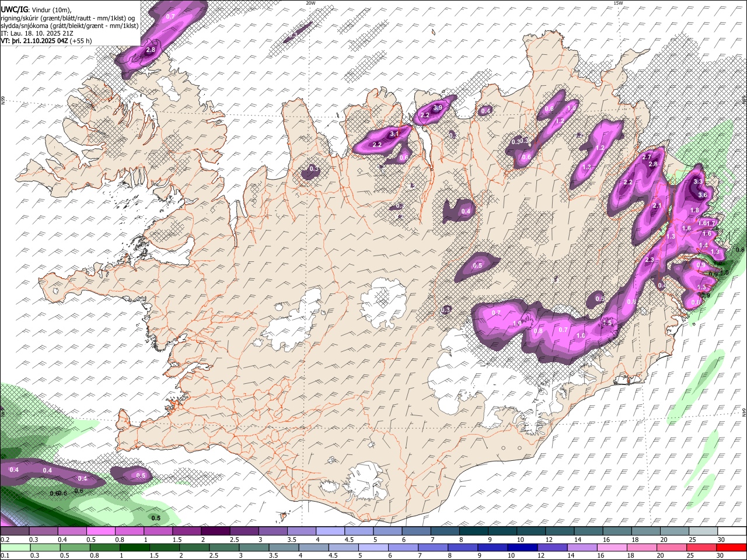Click the 3.1 snowfall value label
747x560 pixels.
tap(394, 134)
